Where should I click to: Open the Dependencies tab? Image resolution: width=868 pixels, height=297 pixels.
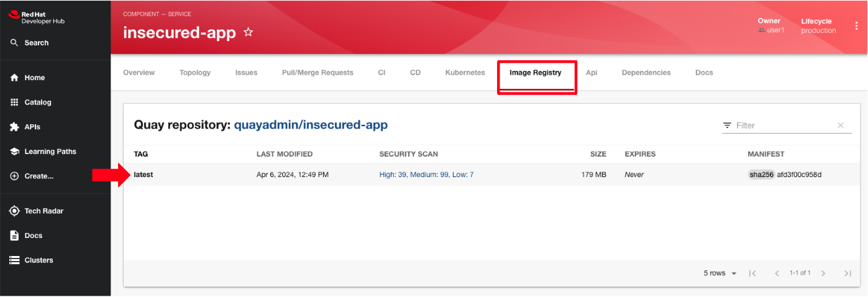pos(646,73)
